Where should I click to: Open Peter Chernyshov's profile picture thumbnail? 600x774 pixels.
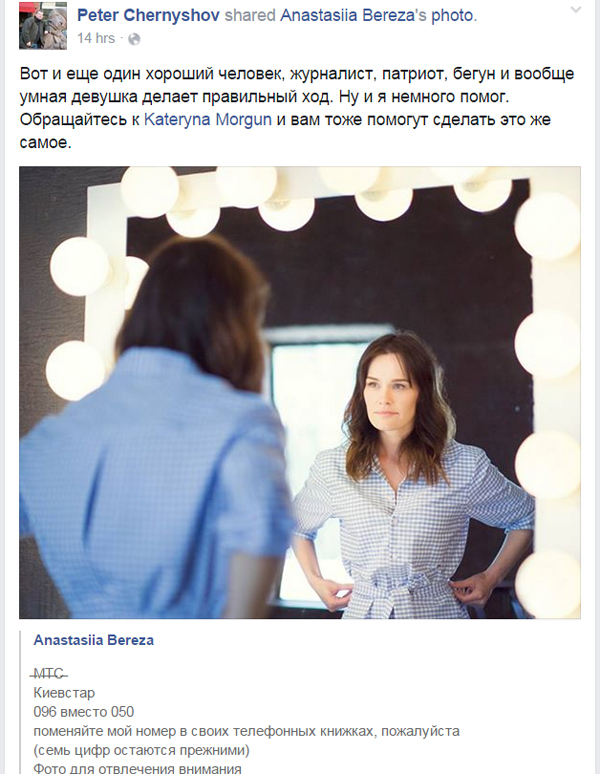click(x=43, y=26)
